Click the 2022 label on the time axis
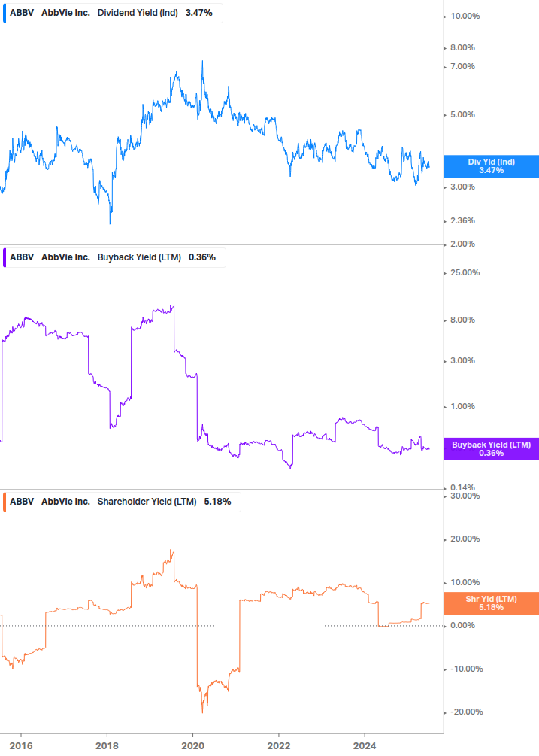The height and width of the screenshot is (756, 539). pyautogui.click(x=279, y=746)
